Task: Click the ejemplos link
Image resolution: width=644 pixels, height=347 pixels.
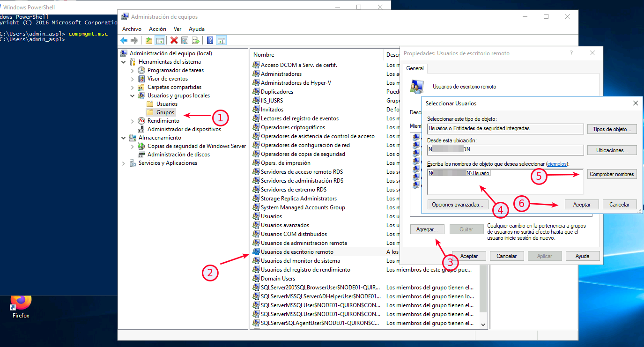Action: pyautogui.click(x=557, y=164)
